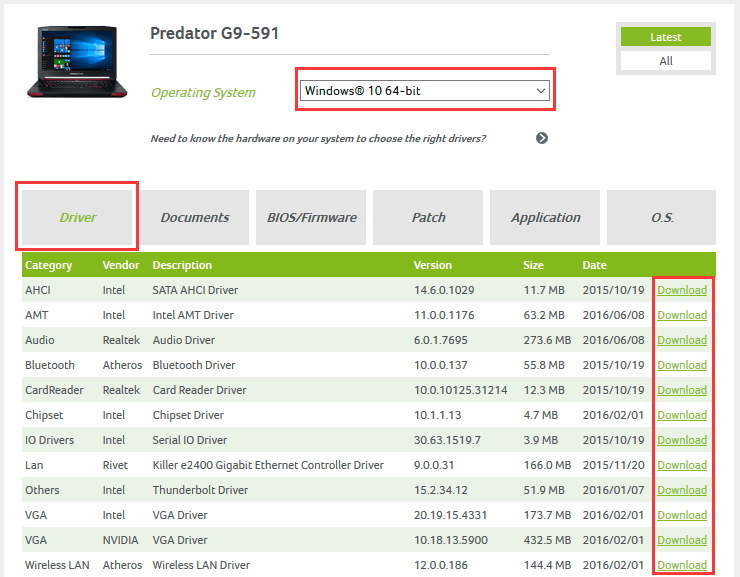Download the Intel AMT Driver
This screenshot has width=740, height=577.
click(682, 315)
